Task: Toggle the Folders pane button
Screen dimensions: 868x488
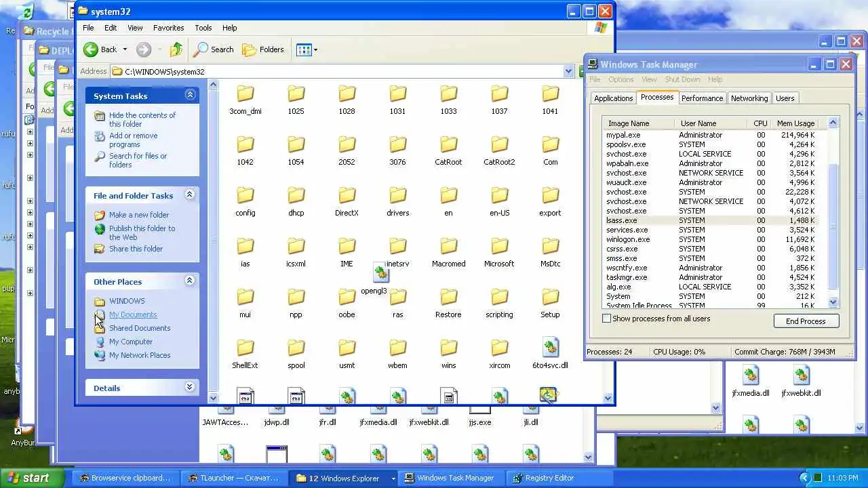Action: pos(263,49)
